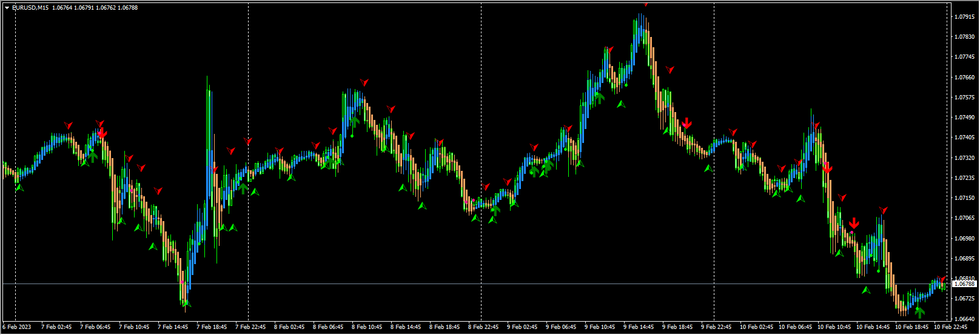Click the 1.07745 price scale label
Viewport: 980px width, 335px height.
pyautogui.click(x=964, y=57)
